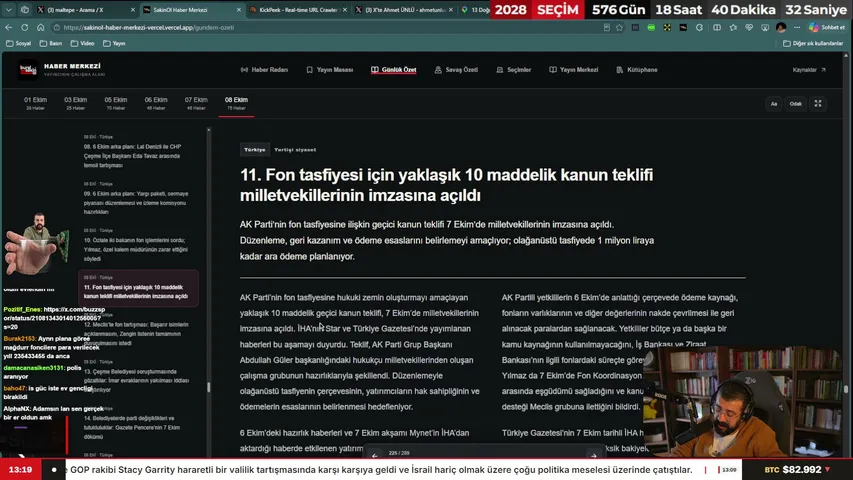Click the Türkiye category tag

(255, 150)
